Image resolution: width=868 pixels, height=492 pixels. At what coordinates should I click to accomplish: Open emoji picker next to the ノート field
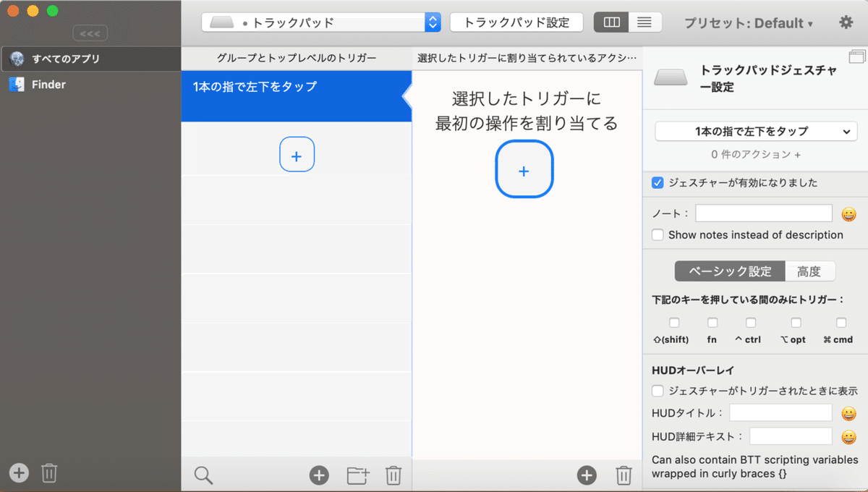pyautogui.click(x=848, y=213)
